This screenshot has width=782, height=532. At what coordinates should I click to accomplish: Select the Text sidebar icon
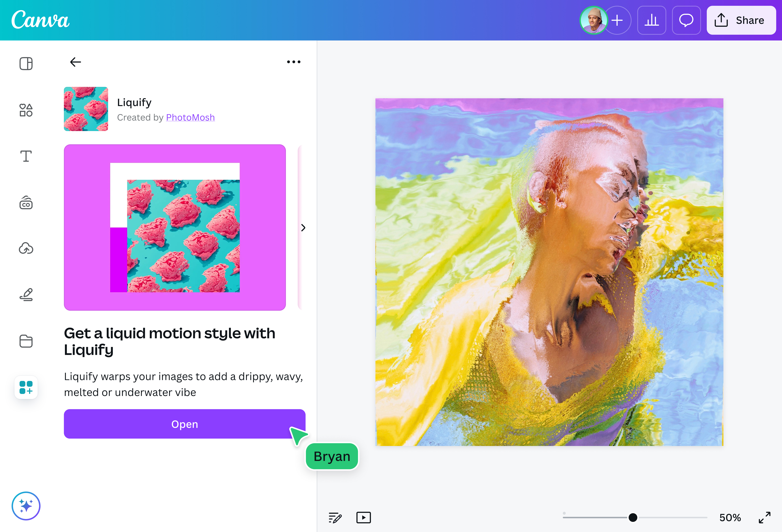click(26, 156)
